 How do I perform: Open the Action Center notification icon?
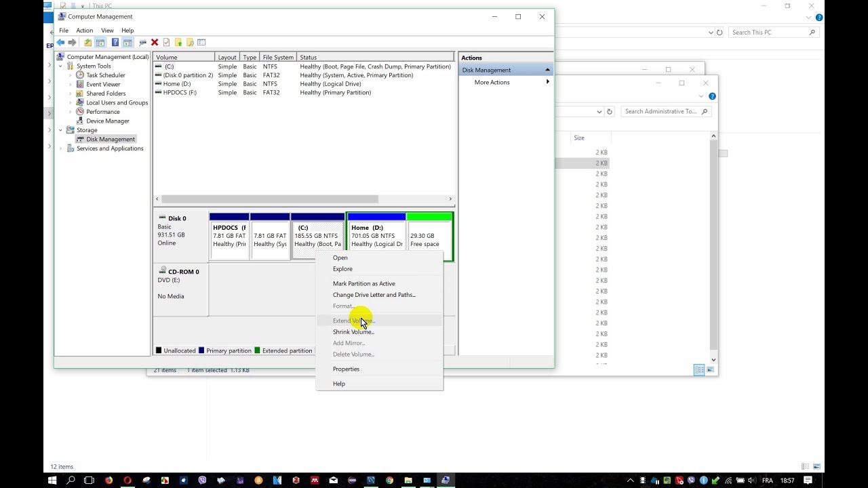click(x=808, y=481)
